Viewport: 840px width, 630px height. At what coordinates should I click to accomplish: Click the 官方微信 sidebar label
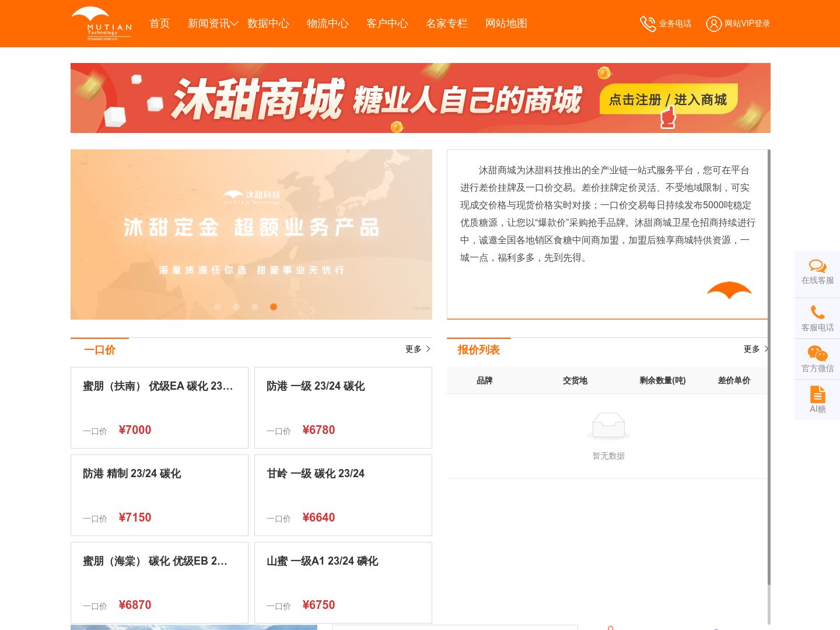coord(817,368)
